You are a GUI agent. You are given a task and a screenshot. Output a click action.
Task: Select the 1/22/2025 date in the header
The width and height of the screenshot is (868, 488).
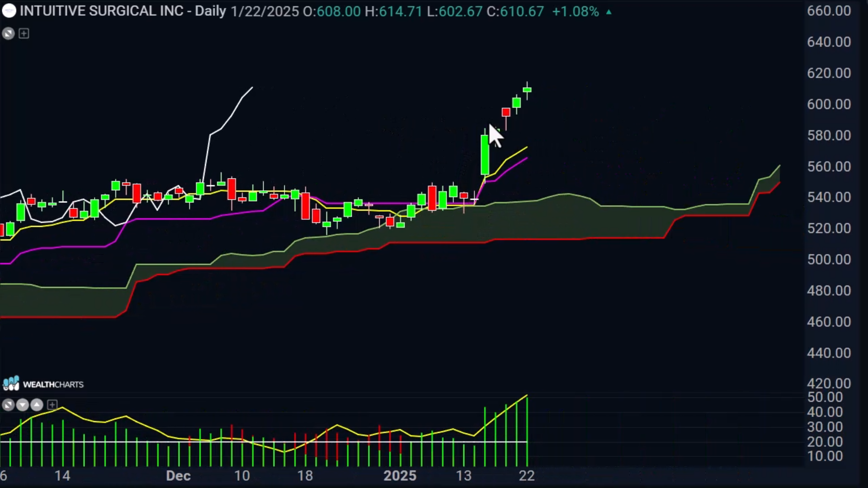coord(265,11)
